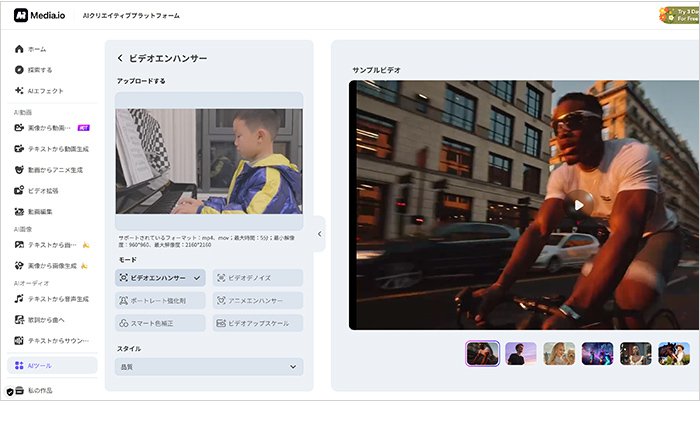Click the アップロードする label
This screenshot has width=700, height=425.
[x=141, y=81]
